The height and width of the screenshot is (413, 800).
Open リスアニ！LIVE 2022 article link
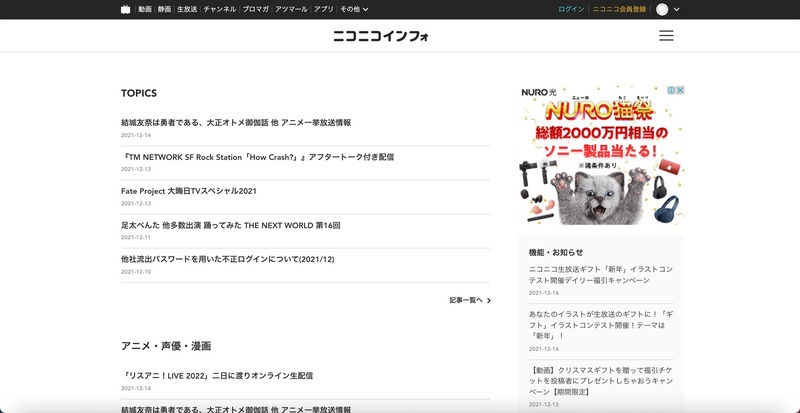[x=217, y=376]
